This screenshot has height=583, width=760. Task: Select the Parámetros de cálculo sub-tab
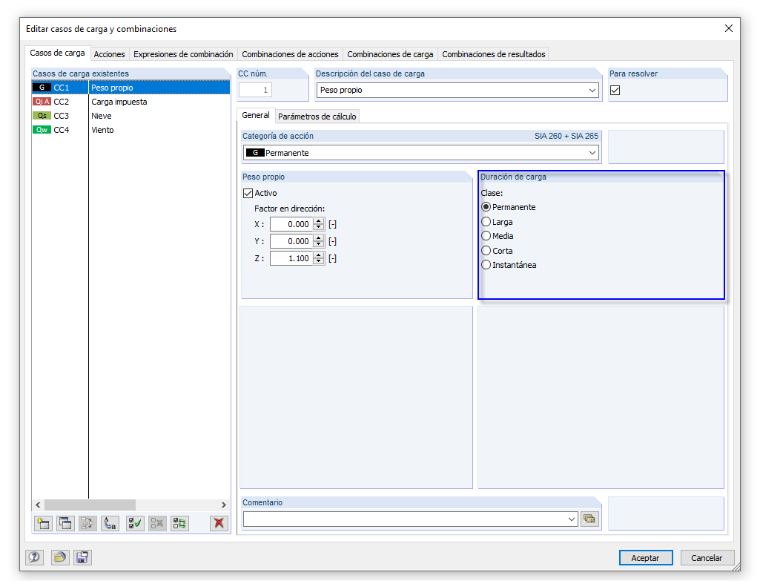[317, 117]
